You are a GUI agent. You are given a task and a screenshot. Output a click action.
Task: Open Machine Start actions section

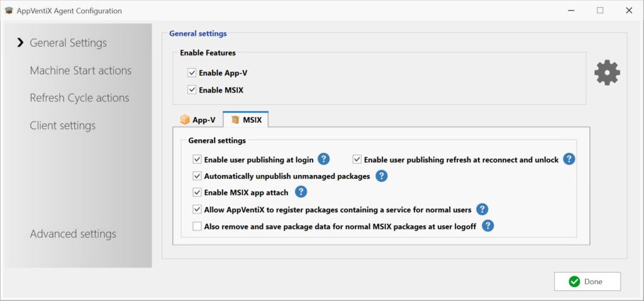tap(80, 71)
